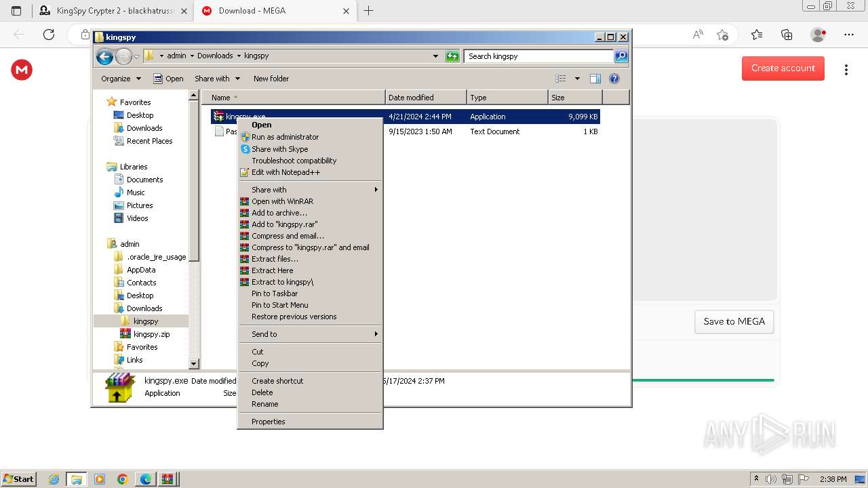
Task: Open the view options dropdown arrow
Action: coord(577,79)
